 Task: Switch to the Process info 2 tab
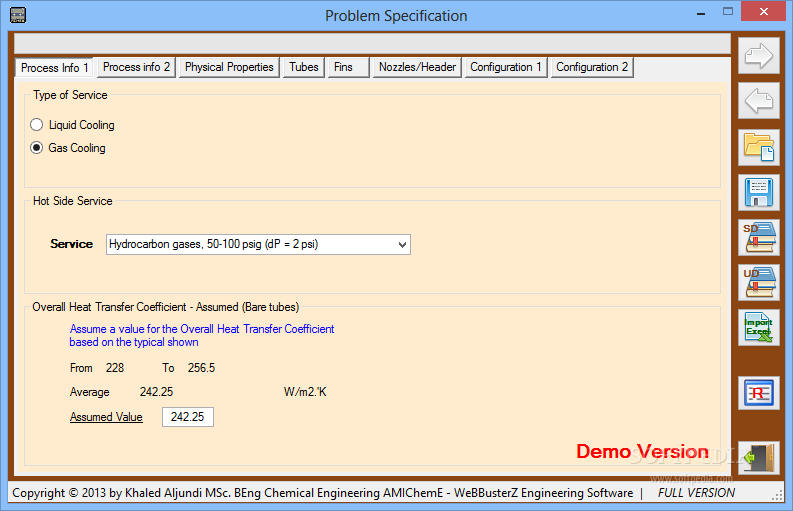pos(136,67)
